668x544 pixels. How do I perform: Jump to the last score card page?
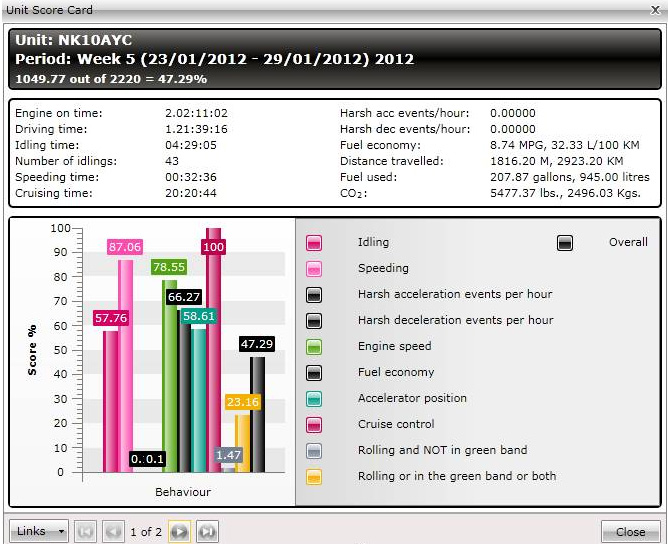(207, 532)
